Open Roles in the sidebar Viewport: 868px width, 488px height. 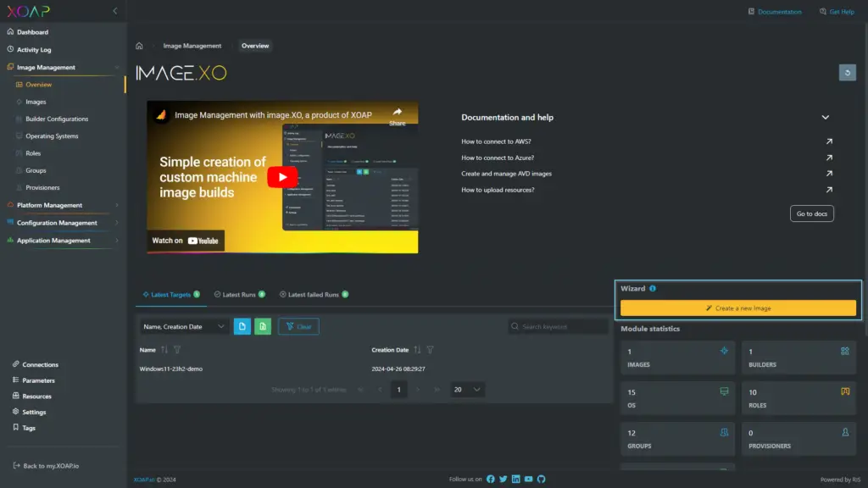pos(33,153)
